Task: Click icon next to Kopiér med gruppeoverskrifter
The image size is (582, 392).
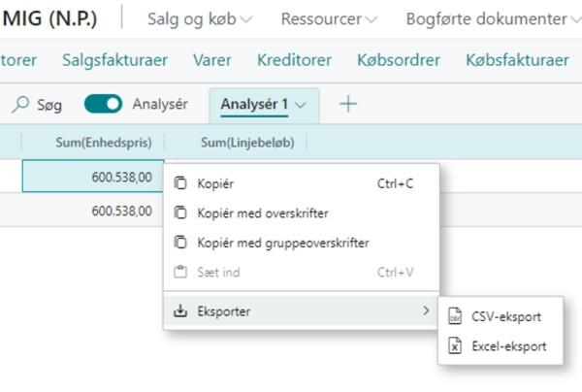Action: (180, 243)
